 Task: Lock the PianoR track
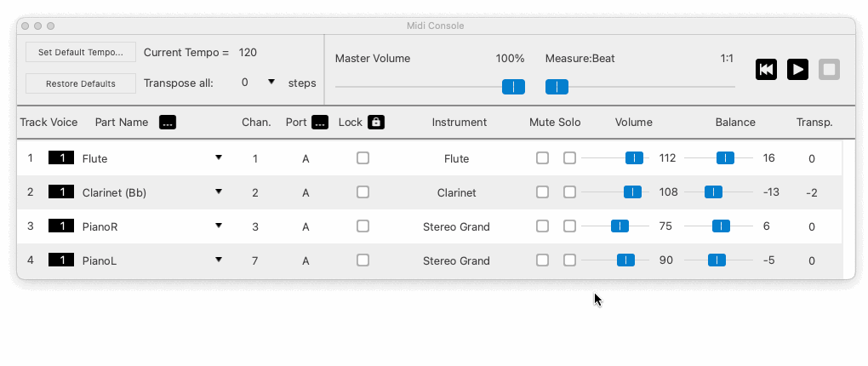point(363,226)
